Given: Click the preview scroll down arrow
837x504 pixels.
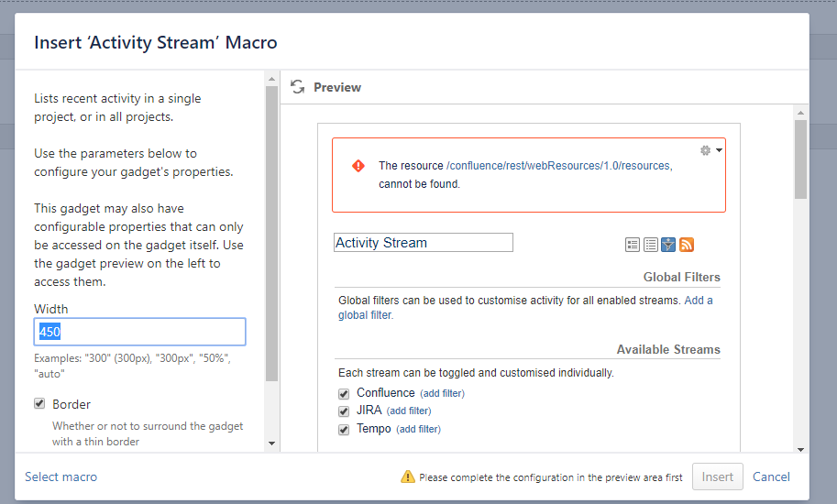Looking at the screenshot, I should click(x=800, y=450).
